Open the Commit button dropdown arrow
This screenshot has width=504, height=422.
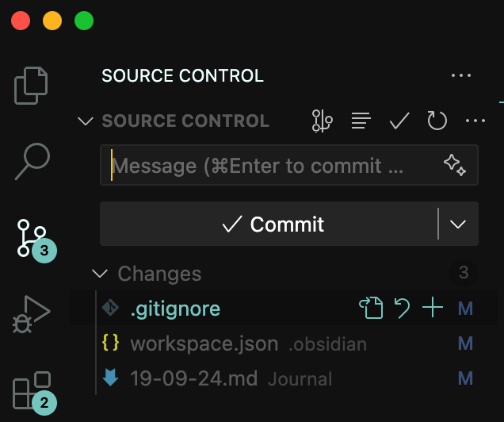click(x=458, y=224)
